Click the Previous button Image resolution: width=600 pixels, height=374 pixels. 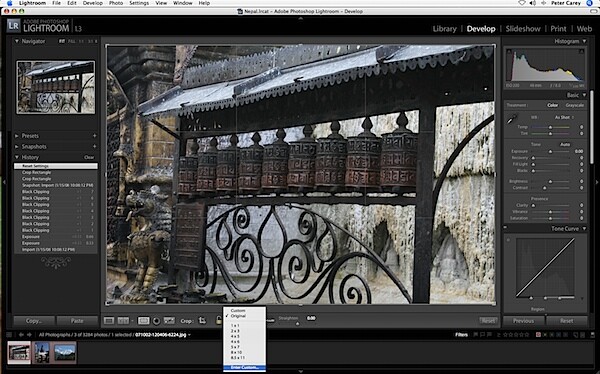[523, 321]
